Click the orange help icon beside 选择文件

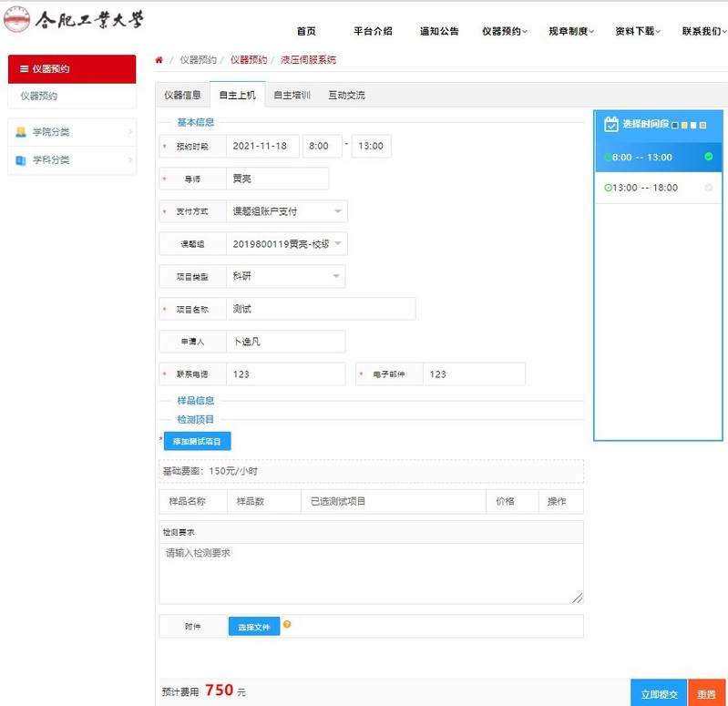click(x=287, y=625)
